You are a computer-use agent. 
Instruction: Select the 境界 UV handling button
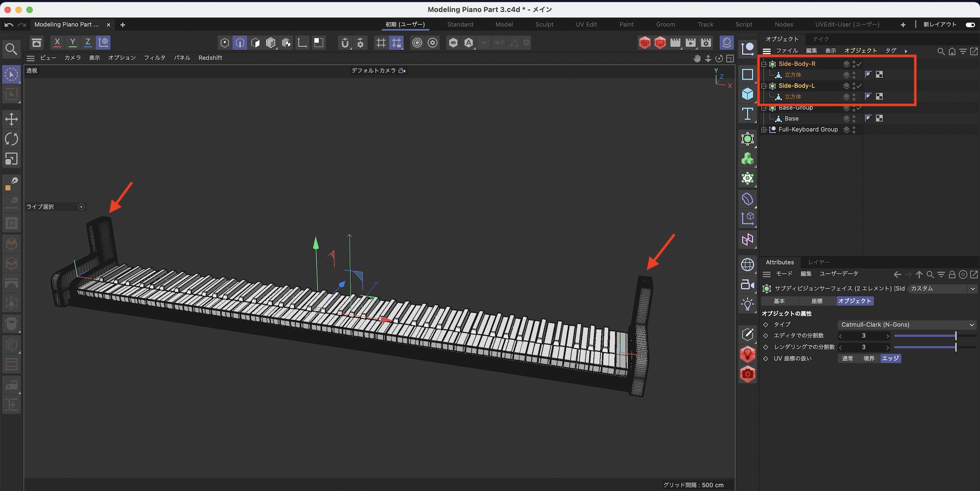tap(869, 359)
